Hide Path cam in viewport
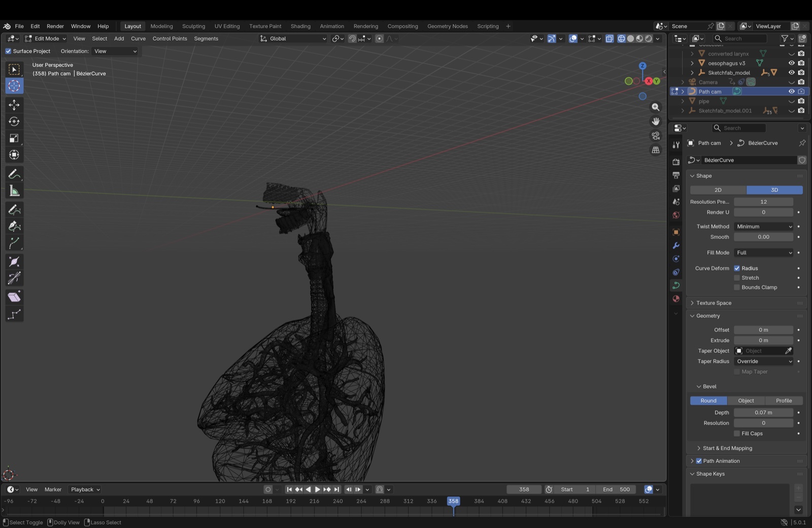 pyautogui.click(x=791, y=92)
